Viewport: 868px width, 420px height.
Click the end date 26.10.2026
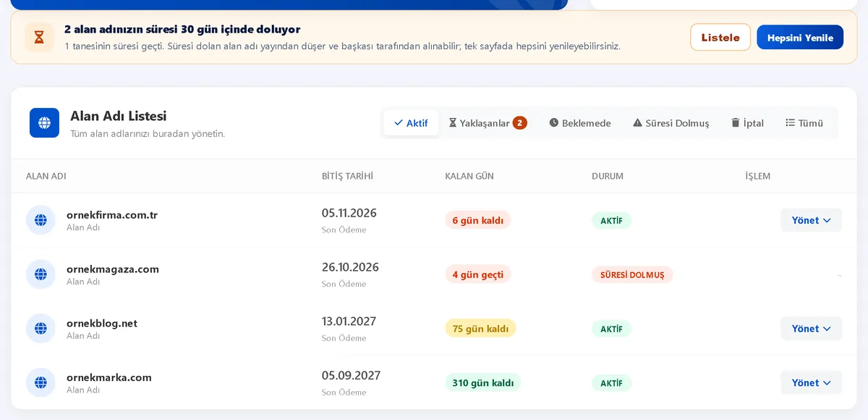(350, 267)
